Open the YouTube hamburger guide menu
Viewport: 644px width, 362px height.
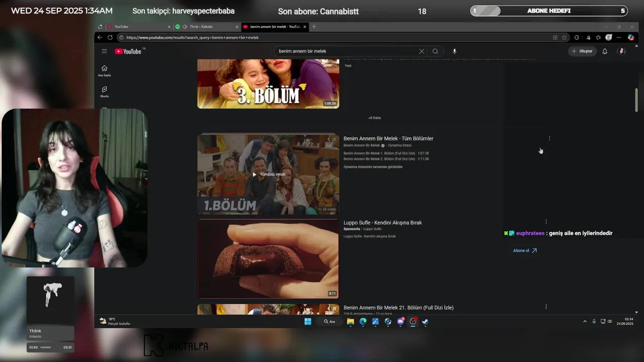[x=104, y=51]
